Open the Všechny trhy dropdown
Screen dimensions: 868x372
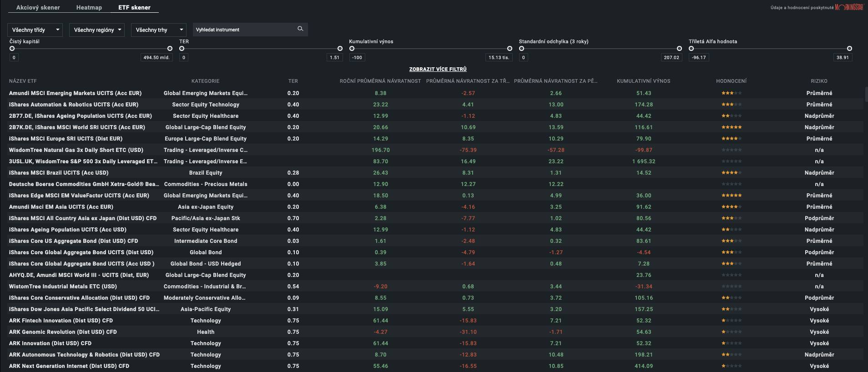[x=158, y=30]
